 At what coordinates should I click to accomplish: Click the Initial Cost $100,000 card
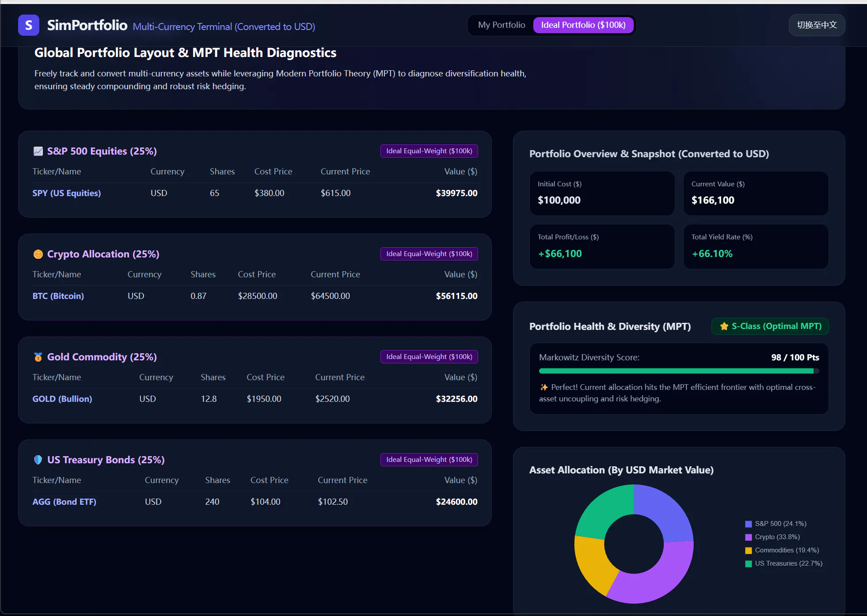(x=602, y=193)
